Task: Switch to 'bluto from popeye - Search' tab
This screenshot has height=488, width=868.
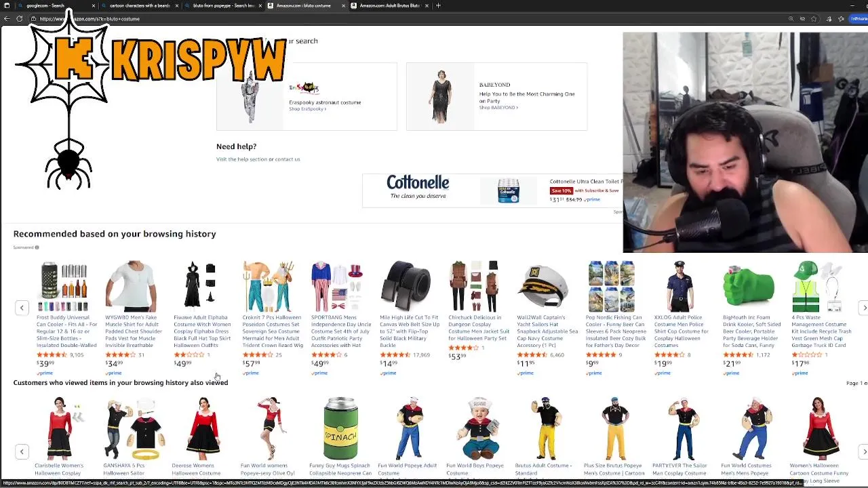Action: click(222, 5)
